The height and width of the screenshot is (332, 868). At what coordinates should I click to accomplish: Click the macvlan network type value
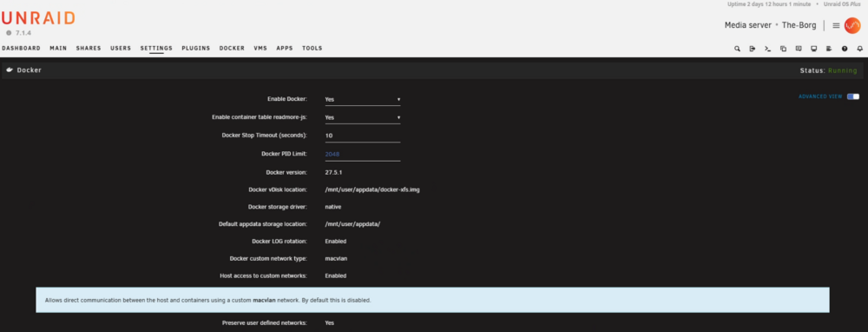pyautogui.click(x=336, y=258)
